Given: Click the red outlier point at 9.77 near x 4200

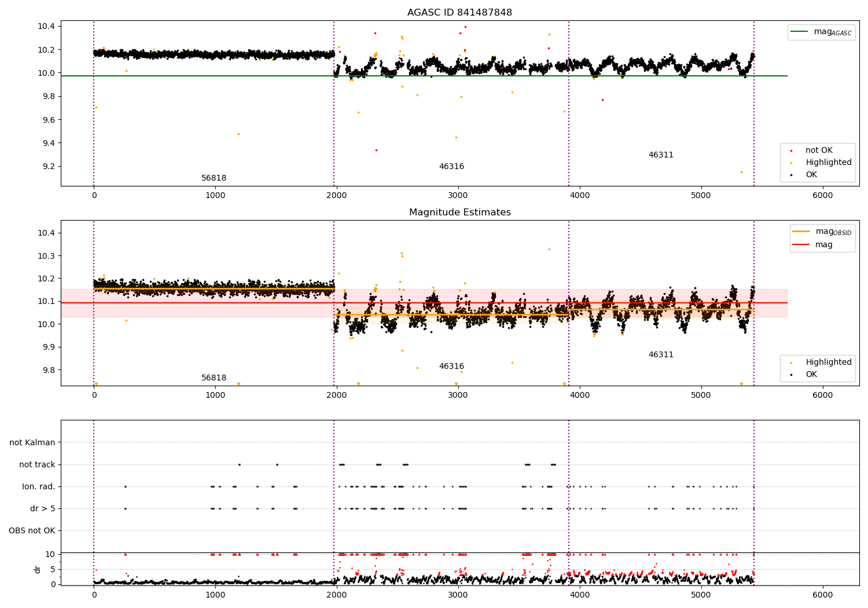Looking at the screenshot, I should [x=602, y=100].
